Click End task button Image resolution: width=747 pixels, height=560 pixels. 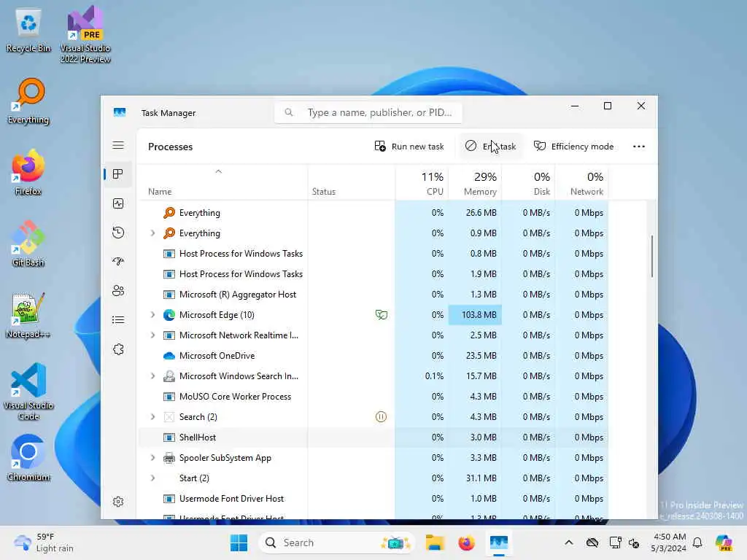click(x=491, y=147)
